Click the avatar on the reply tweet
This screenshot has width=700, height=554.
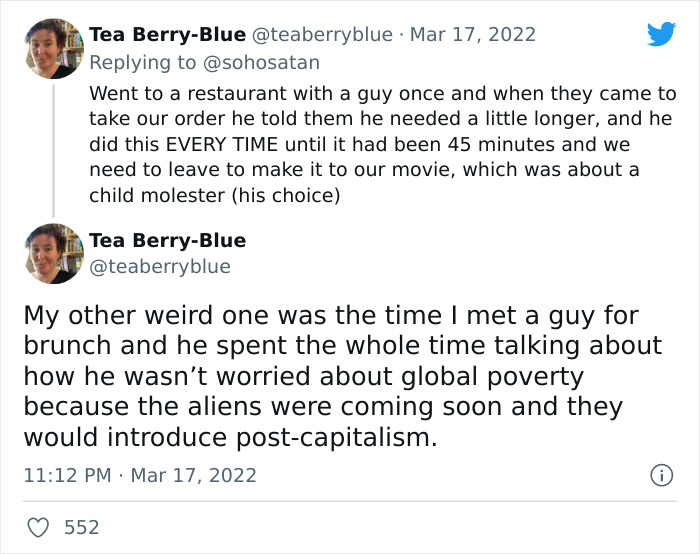(x=54, y=49)
